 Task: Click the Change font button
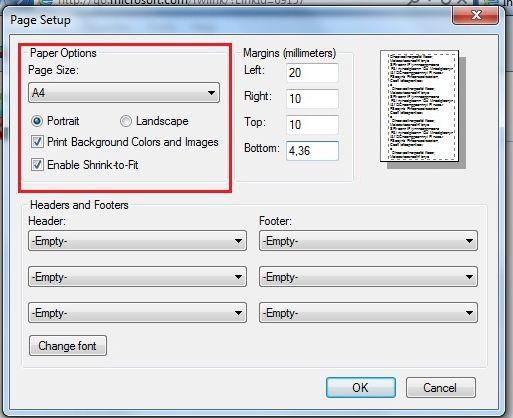[68, 346]
